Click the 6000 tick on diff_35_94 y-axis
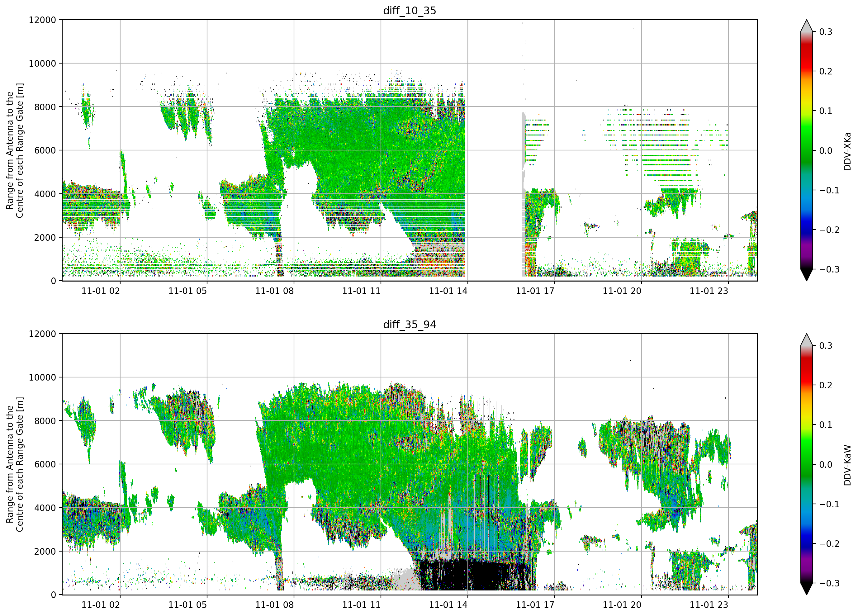The image size is (858, 616). pos(45,464)
